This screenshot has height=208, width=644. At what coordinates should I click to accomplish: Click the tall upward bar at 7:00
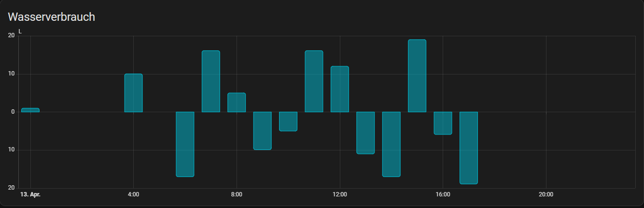point(211,81)
